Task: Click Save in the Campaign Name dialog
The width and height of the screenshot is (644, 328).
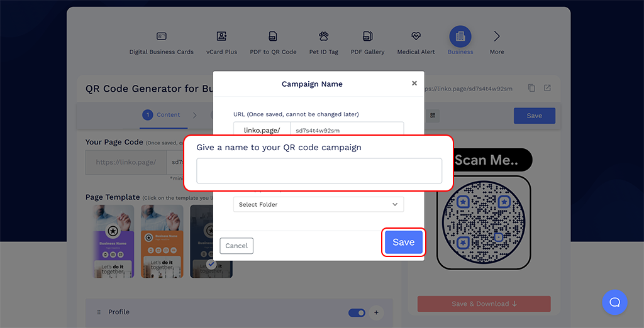Action: (403, 243)
